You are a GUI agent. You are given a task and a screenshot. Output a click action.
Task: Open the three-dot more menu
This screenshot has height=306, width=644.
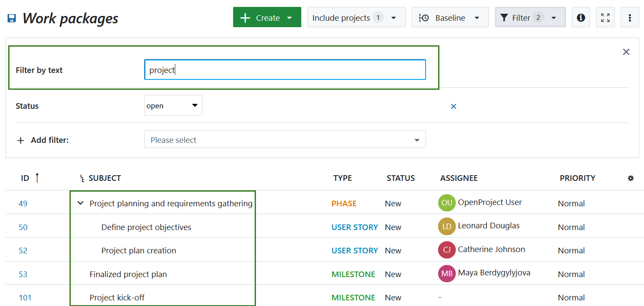(x=630, y=17)
